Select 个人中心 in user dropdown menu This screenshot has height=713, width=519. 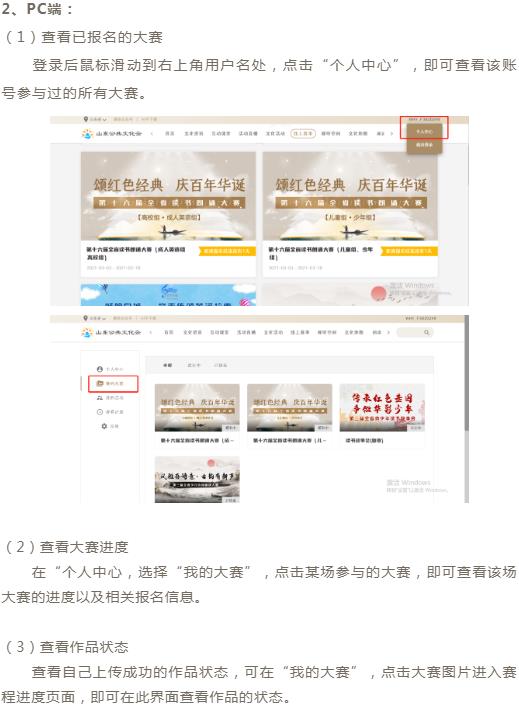click(x=424, y=131)
